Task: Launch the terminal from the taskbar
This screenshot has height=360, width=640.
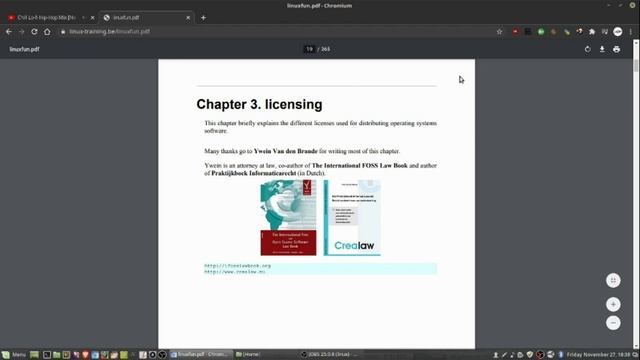Action: tap(47, 354)
